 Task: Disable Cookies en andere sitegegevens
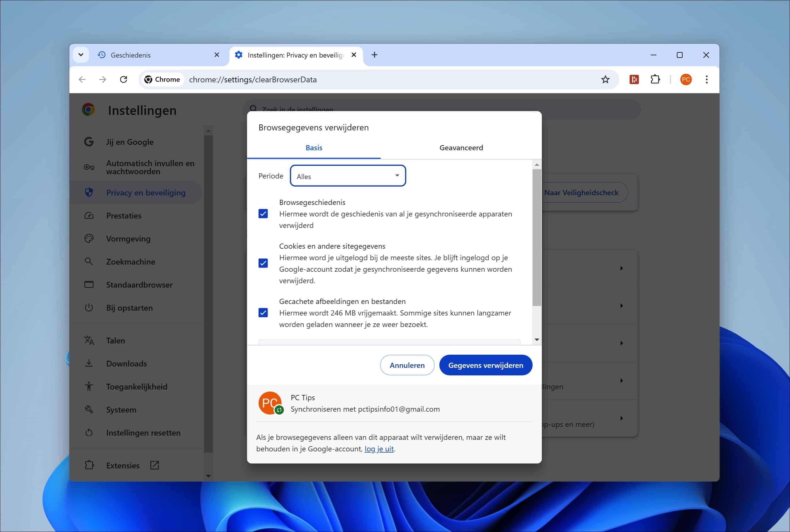point(263,263)
